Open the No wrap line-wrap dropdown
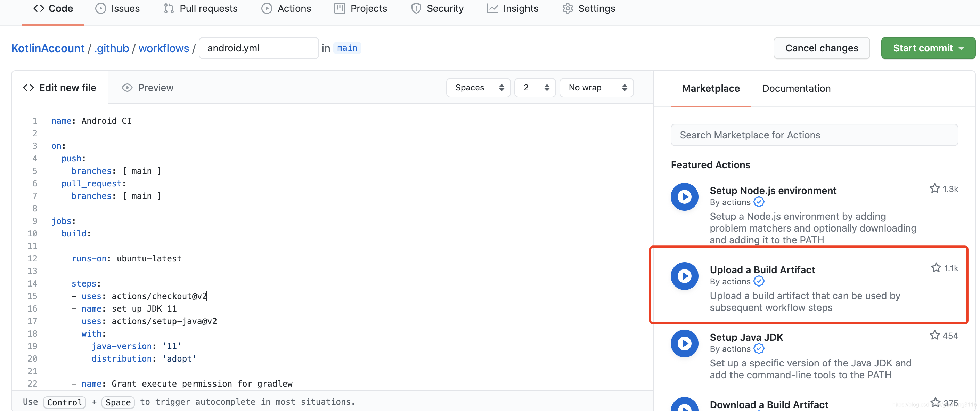This screenshot has width=980, height=411. pyautogui.click(x=596, y=88)
